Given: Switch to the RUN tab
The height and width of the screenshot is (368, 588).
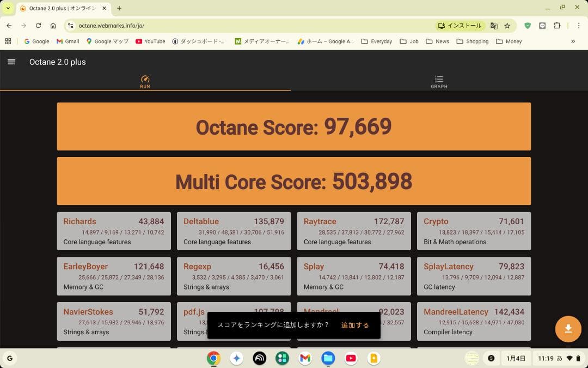Looking at the screenshot, I should pyautogui.click(x=145, y=82).
